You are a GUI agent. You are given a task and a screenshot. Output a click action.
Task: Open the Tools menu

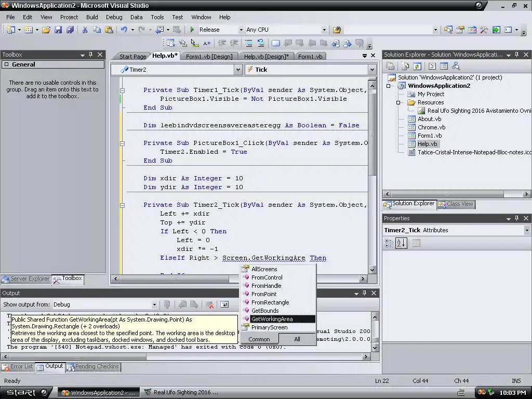(x=157, y=17)
